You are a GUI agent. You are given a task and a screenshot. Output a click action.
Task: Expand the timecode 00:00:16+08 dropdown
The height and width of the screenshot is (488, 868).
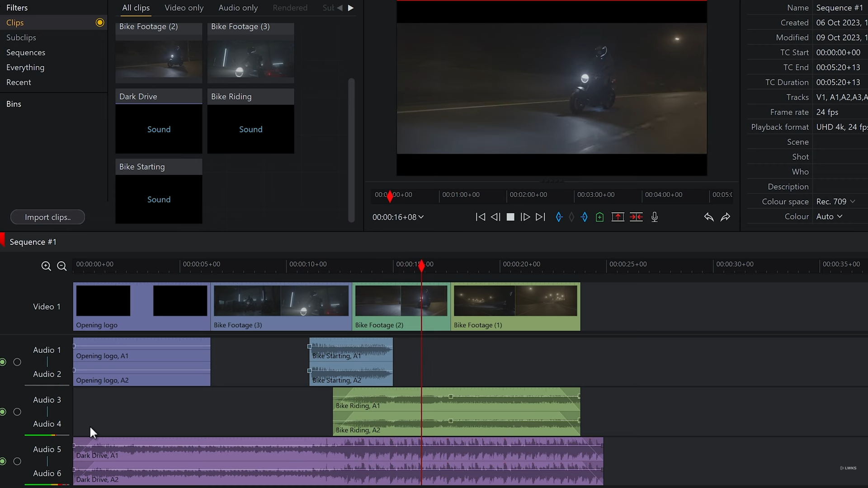tap(421, 217)
